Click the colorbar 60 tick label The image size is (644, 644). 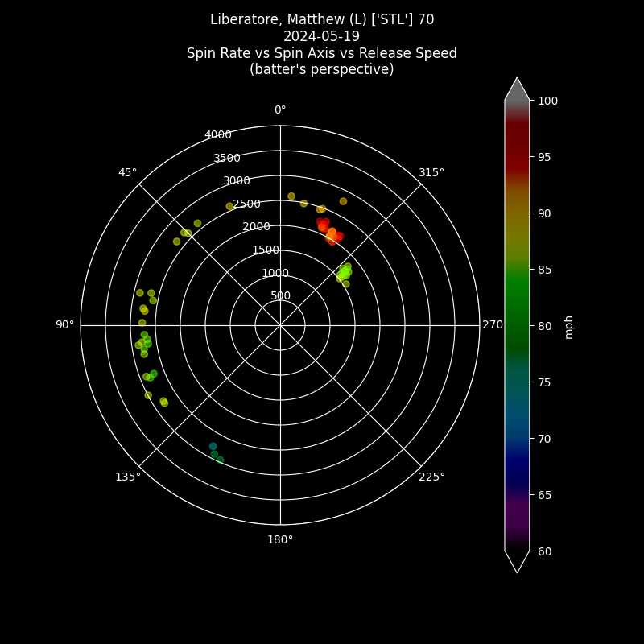(x=544, y=551)
